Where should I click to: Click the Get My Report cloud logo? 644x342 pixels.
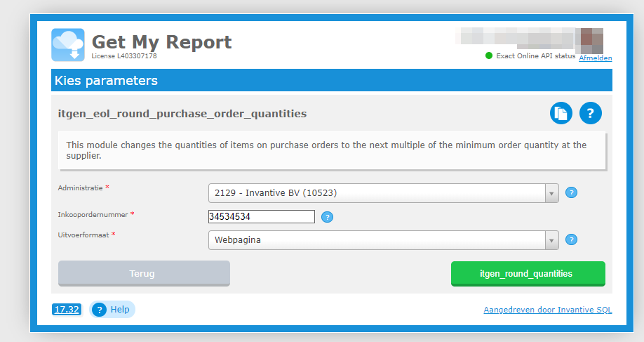click(x=68, y=45)
